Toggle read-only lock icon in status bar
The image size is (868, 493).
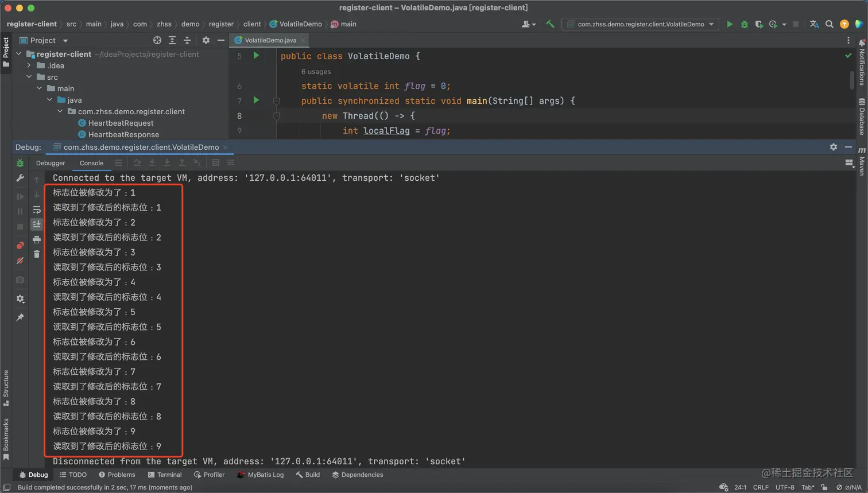pyautogui.click(x=824, y=487)
